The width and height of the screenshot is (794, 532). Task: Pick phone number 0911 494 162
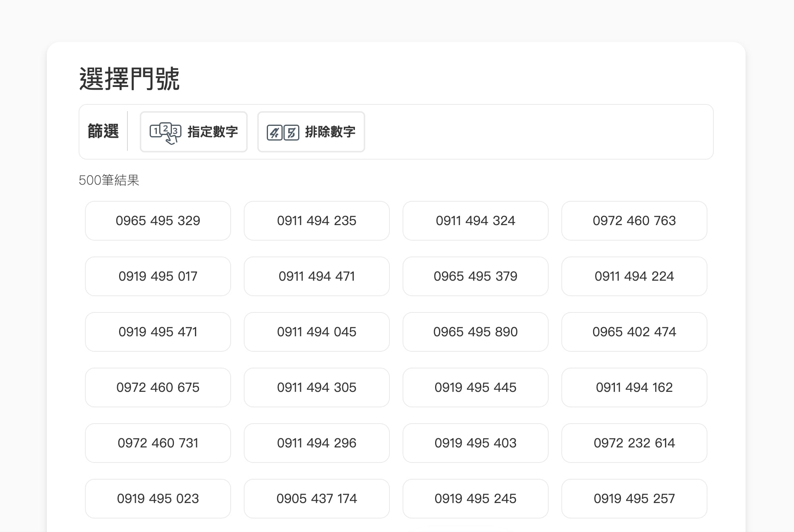(x=634, y=387)
